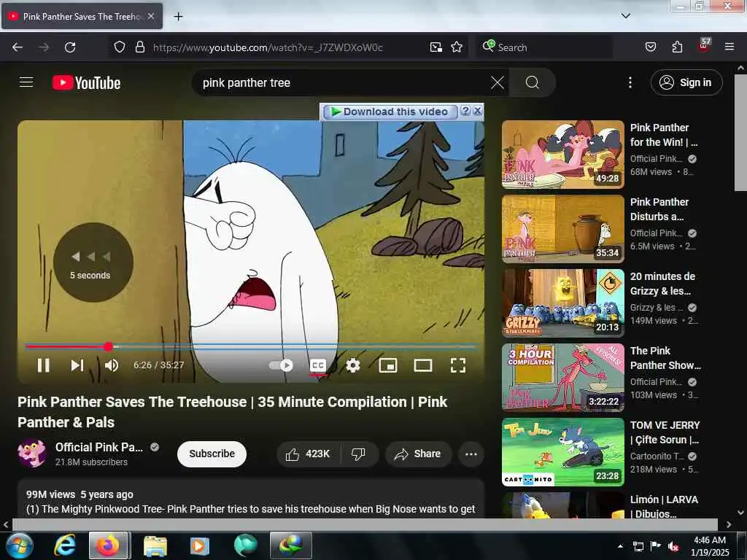Close the Pink Panther browser tab
The width and height of the screenshot is (747, 560).
[151, 16]
